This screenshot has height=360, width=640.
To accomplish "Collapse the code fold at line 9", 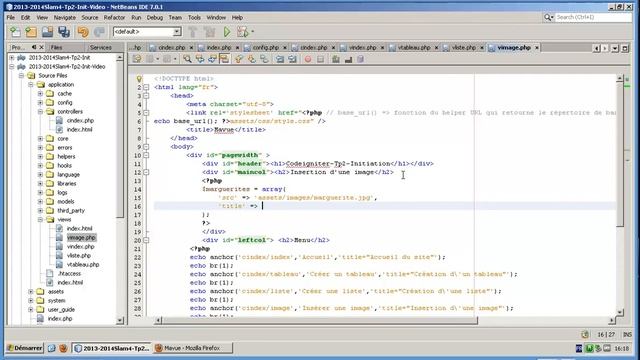I will point(146,147).
